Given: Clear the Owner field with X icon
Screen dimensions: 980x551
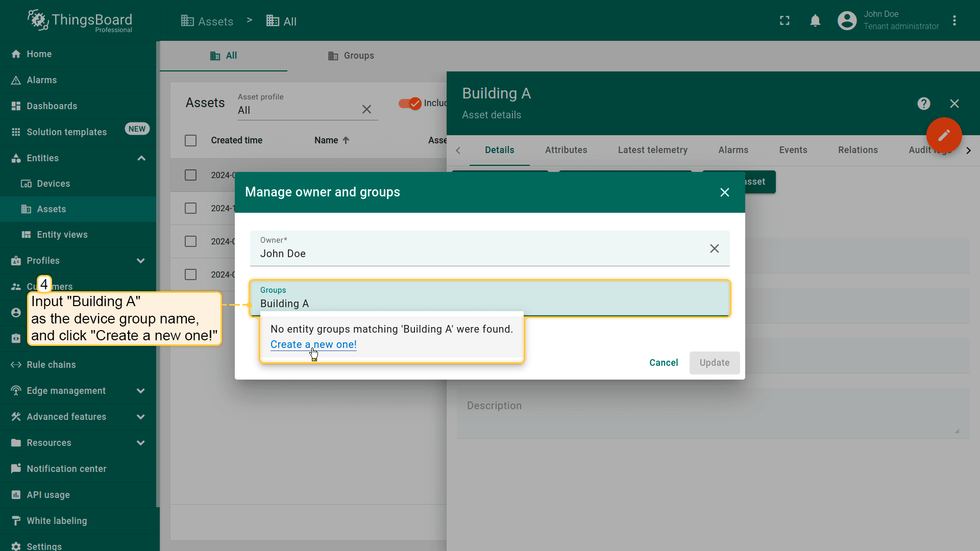Looking at the screenshot, I should 714,248.
